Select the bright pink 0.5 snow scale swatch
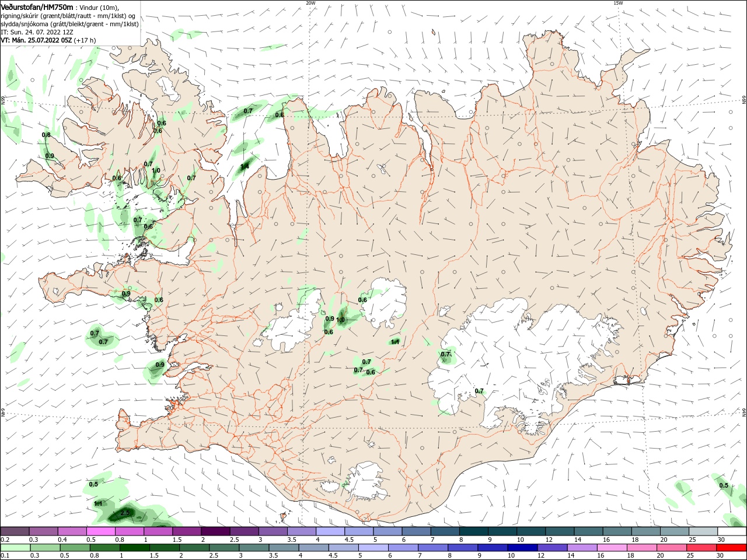Image resolution: width=747 pixels, height=560 pixels. pos(100,531)
